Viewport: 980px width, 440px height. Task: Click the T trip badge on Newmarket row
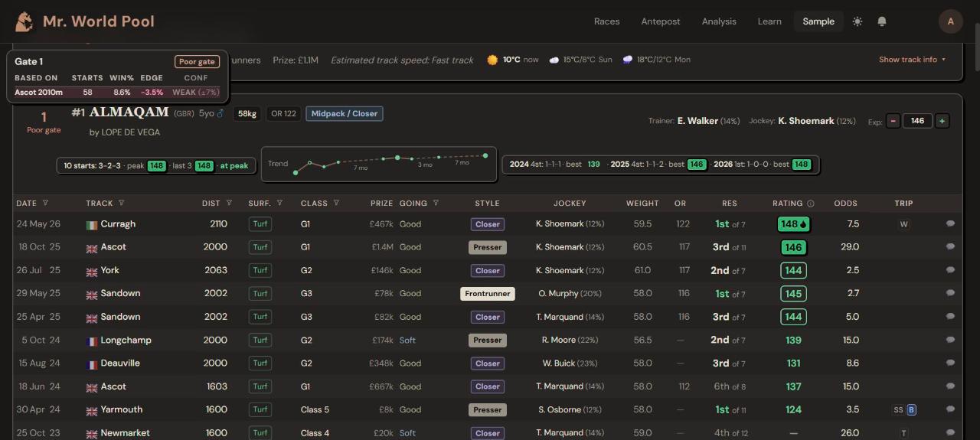[904, 433]
